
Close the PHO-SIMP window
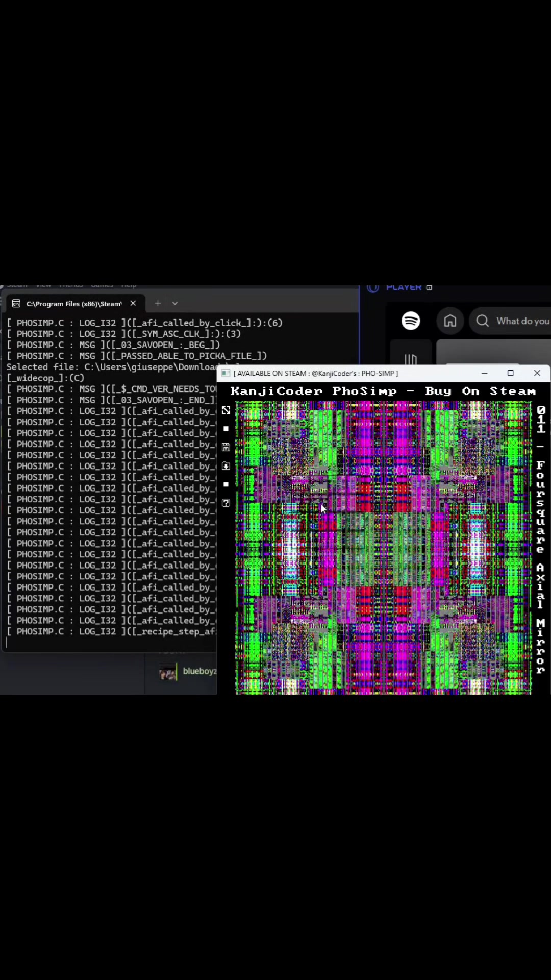(537, 373)
